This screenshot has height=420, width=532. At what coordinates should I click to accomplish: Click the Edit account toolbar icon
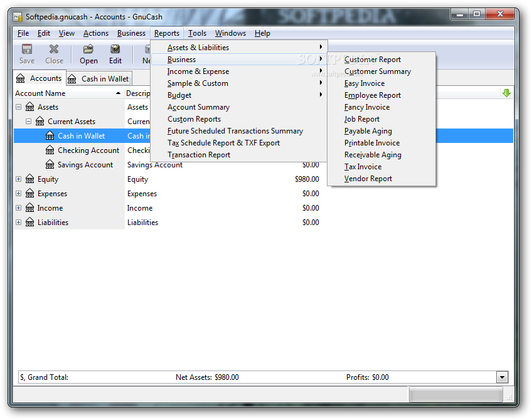(x=115, y=50)
